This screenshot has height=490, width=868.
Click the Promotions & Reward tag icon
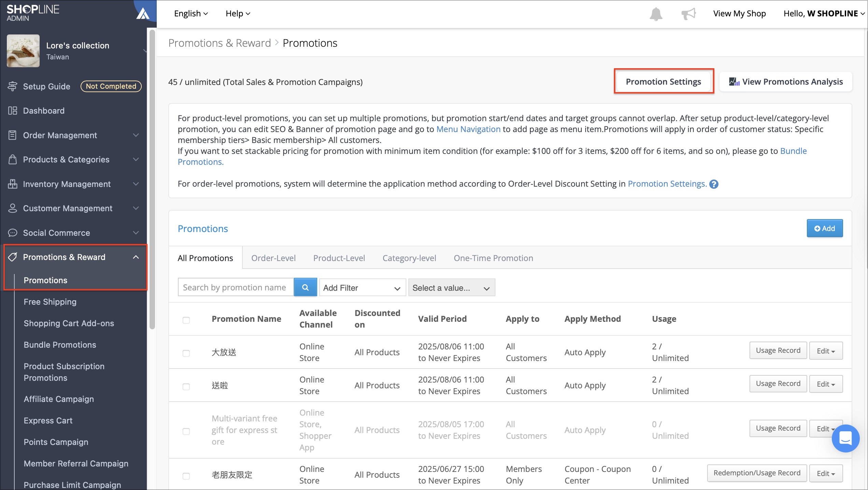(13, 257)
